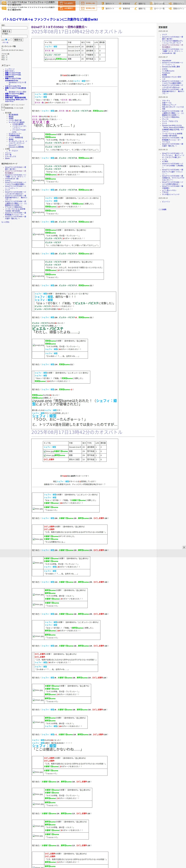Open 会議室 board link

click(11, 118)
